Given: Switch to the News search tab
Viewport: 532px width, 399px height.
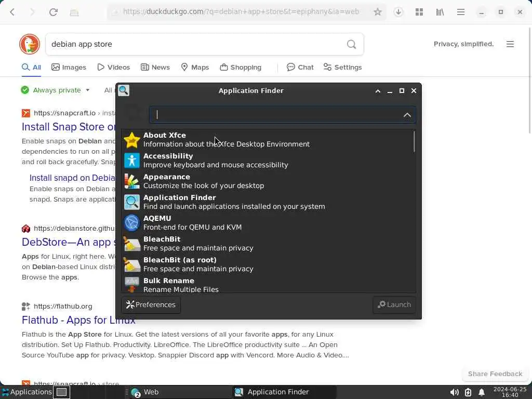Looking at the screenshot, I should pos(155,67).
